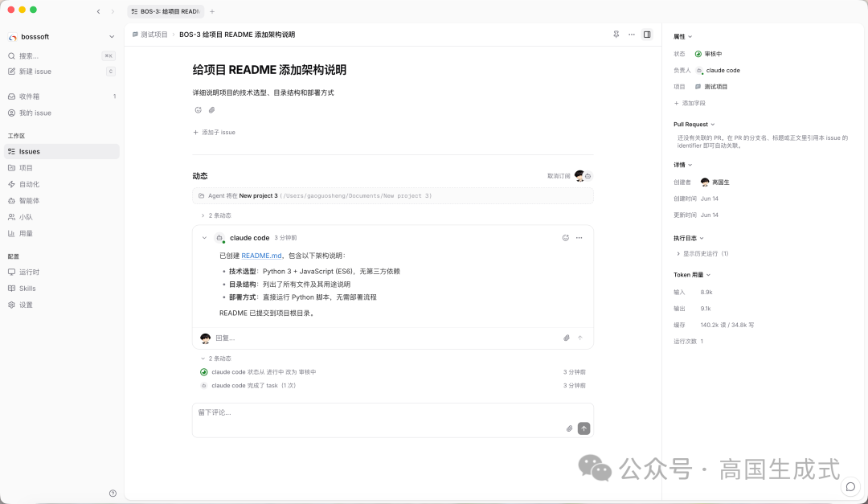Image resolution: width=868 pixels, height=504 pixels.
Task: Open 项目 in sidebar
Action: click(61, 168)
